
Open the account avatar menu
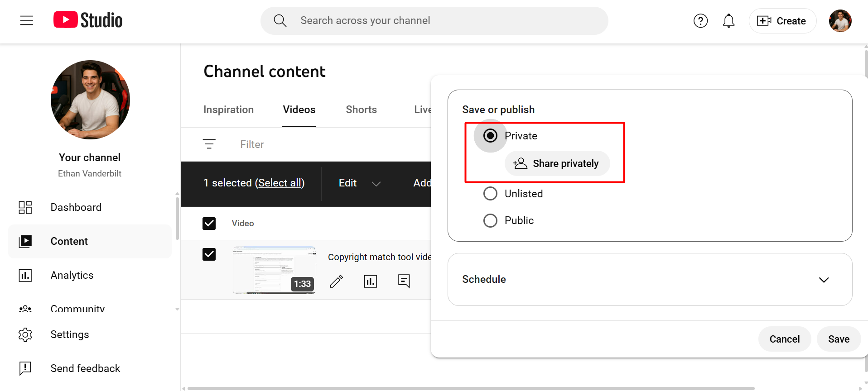click(840, 21)
